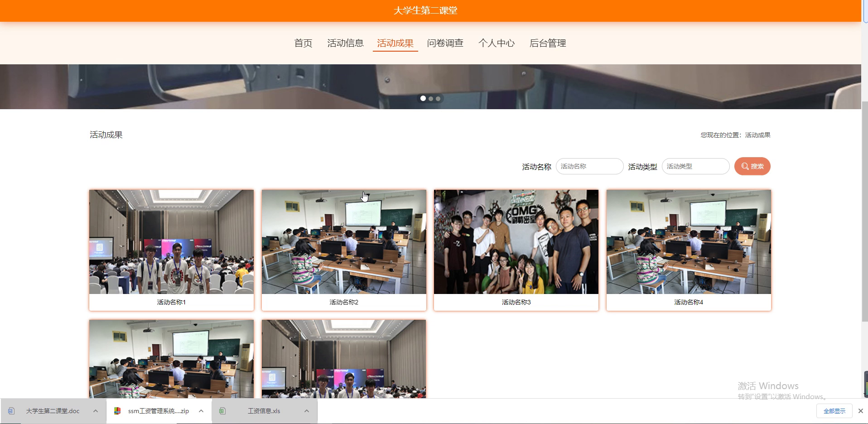Expand options for 大学生第二课堂.doc download
868x424 pixels.
click(x=95, y=411)
